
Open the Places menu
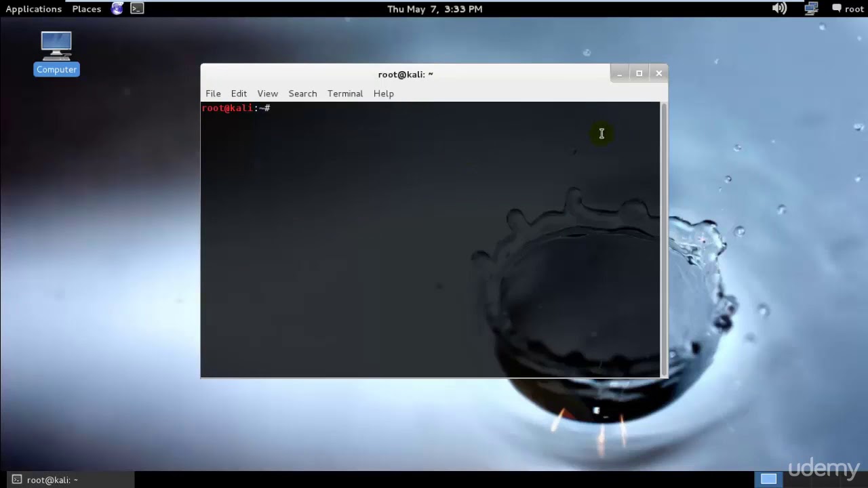click(x=87, y=9)
